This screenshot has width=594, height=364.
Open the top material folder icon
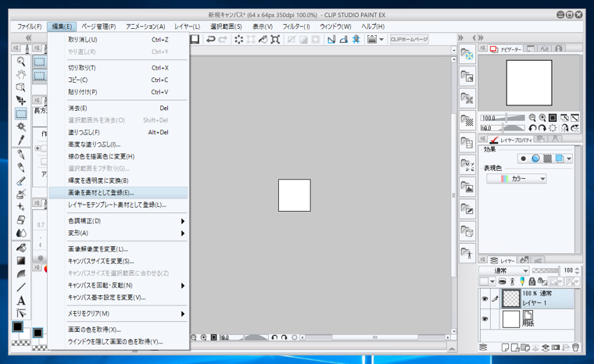[x=467, y=55]
